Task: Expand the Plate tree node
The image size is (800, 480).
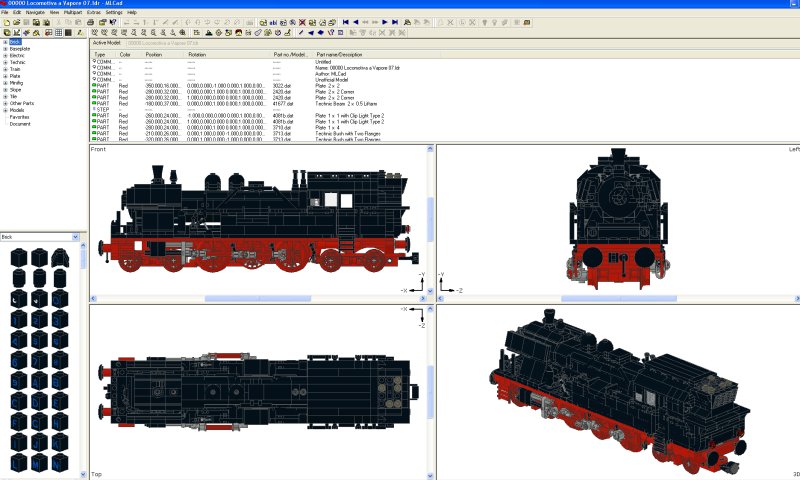Action: 6,76
